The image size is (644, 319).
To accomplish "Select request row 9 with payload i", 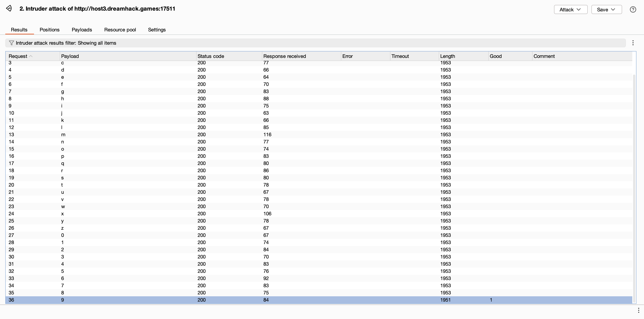I will pyautogui.click(x=319, y=106).
